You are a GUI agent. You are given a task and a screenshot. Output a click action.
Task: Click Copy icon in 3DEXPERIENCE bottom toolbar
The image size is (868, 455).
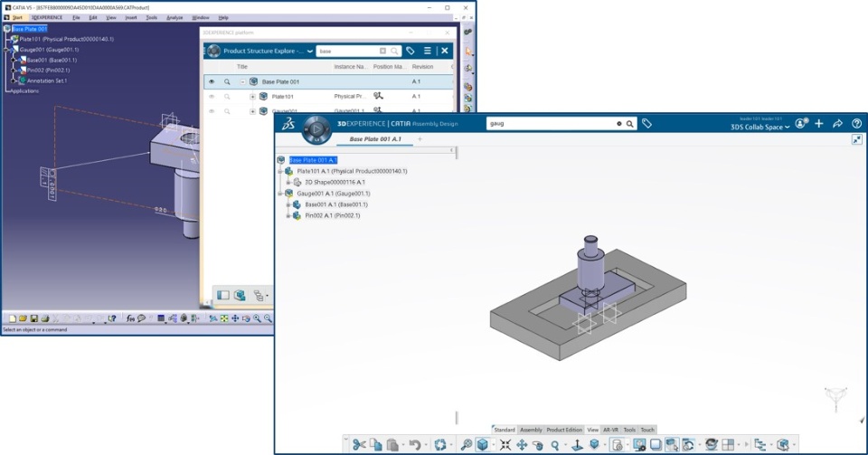[376, 444]
